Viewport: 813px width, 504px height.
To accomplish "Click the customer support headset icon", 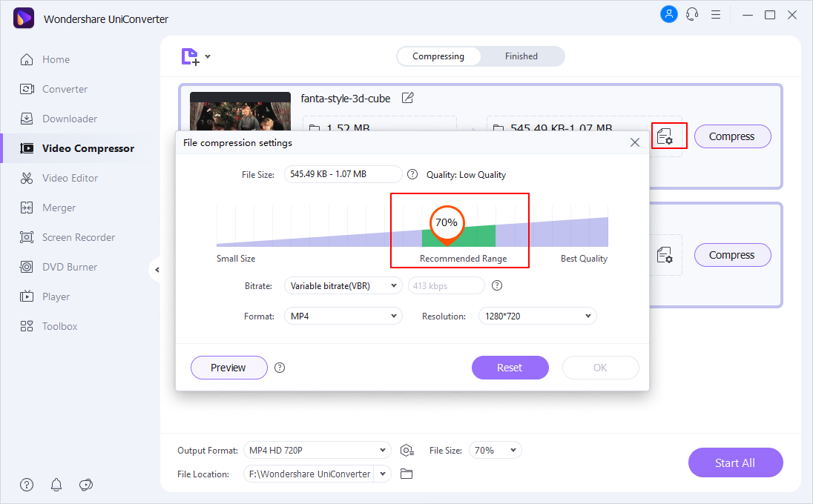I will coord(692,15).
